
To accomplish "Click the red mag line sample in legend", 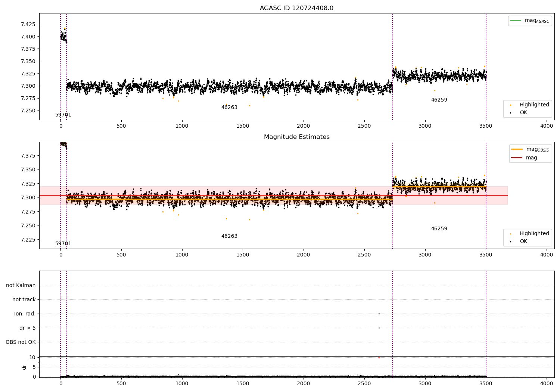I will 516,158.
